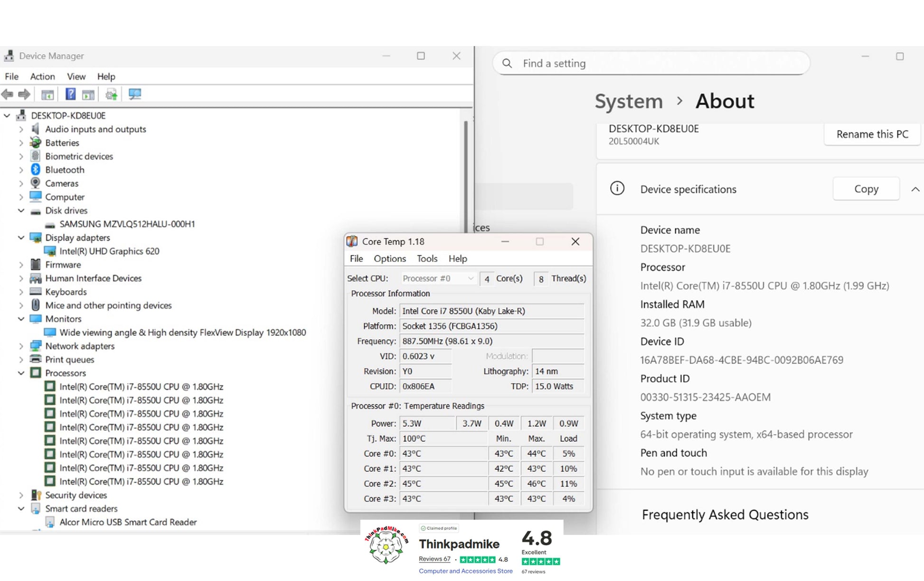
Task: Click the Copy device specifications button
Action: click(x=866, y=189)
